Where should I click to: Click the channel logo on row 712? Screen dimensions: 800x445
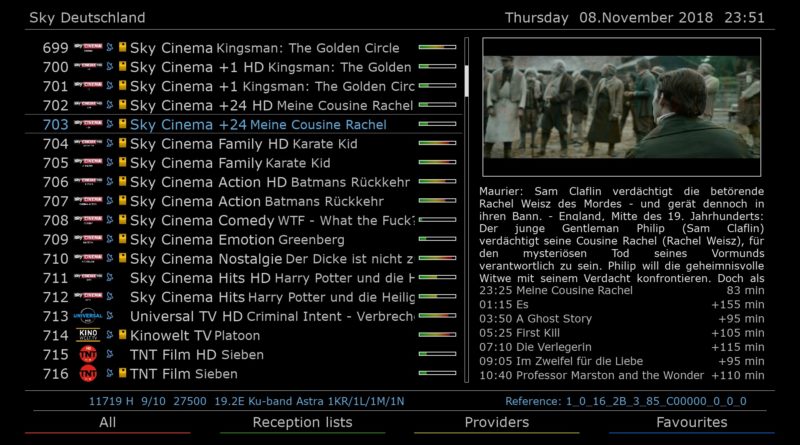pyautogui.click(x=88, y=296)
